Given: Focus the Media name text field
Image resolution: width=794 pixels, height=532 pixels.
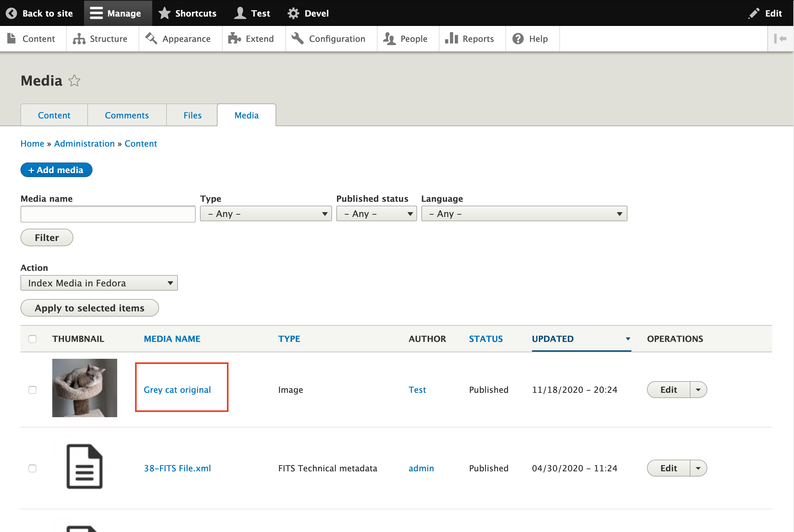Looking at the screenshot, I should click(108, 214).
